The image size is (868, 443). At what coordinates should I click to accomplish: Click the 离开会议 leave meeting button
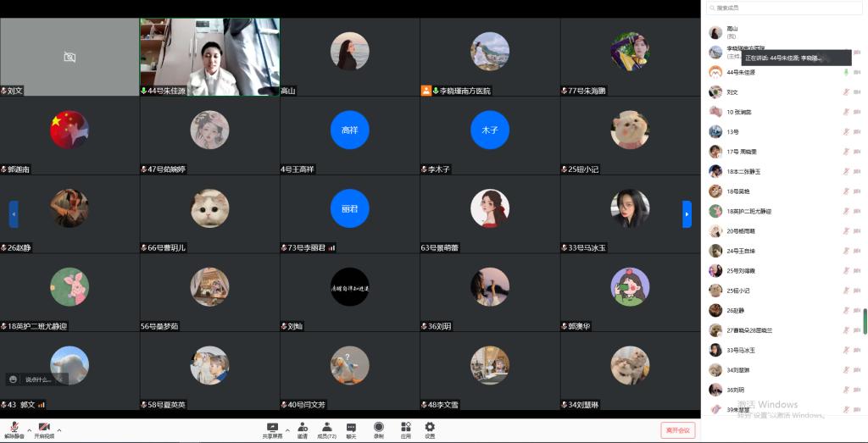677,430
